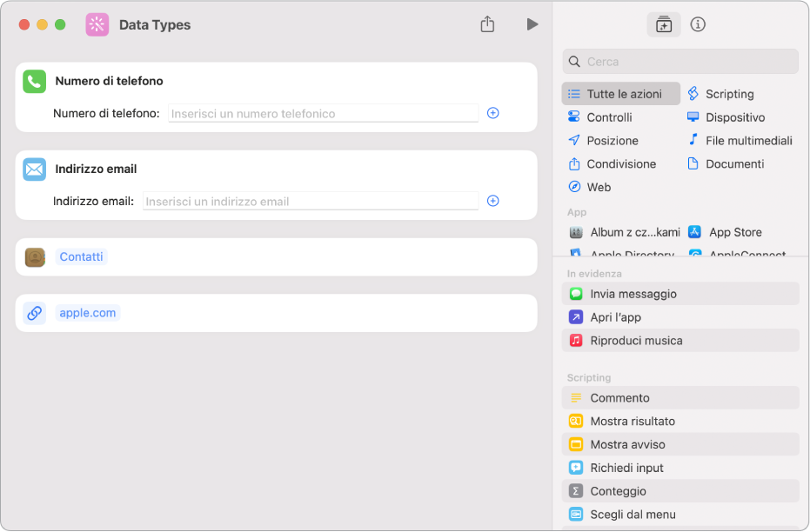Click the Contacts app icon in action
The width and height of the screenshot is (810, 532).
click(35, 257)
